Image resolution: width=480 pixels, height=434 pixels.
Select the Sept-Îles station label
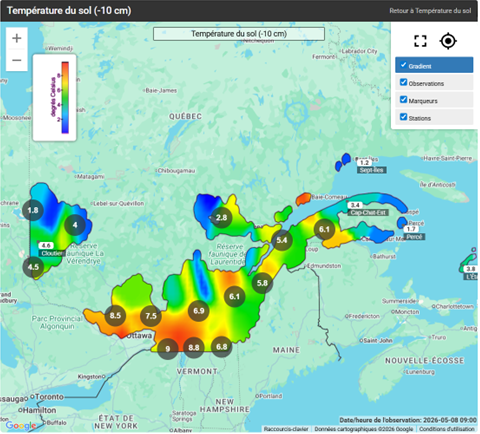click(372, 170)
